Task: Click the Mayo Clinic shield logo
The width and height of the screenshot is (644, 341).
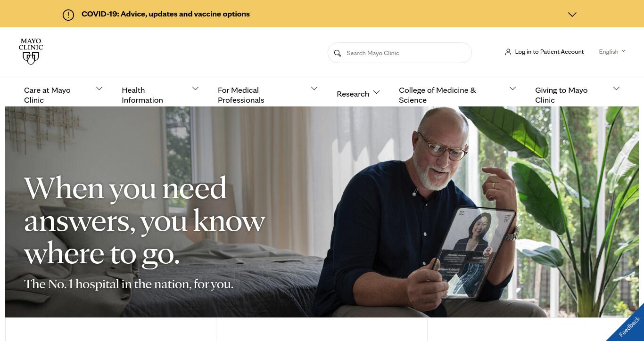Action: pyautogui.click(x=31, y=52)
